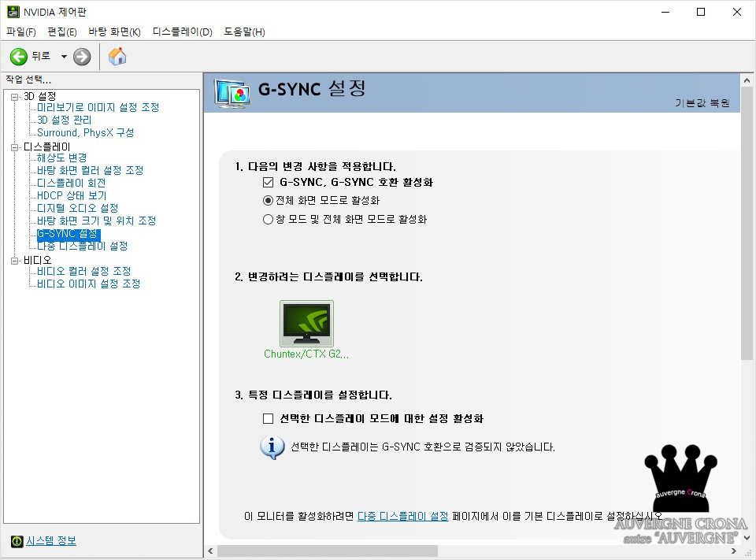756x560 pixels.
Task: Open 디지털 오디오 설정 page
Action: [78, 208]
